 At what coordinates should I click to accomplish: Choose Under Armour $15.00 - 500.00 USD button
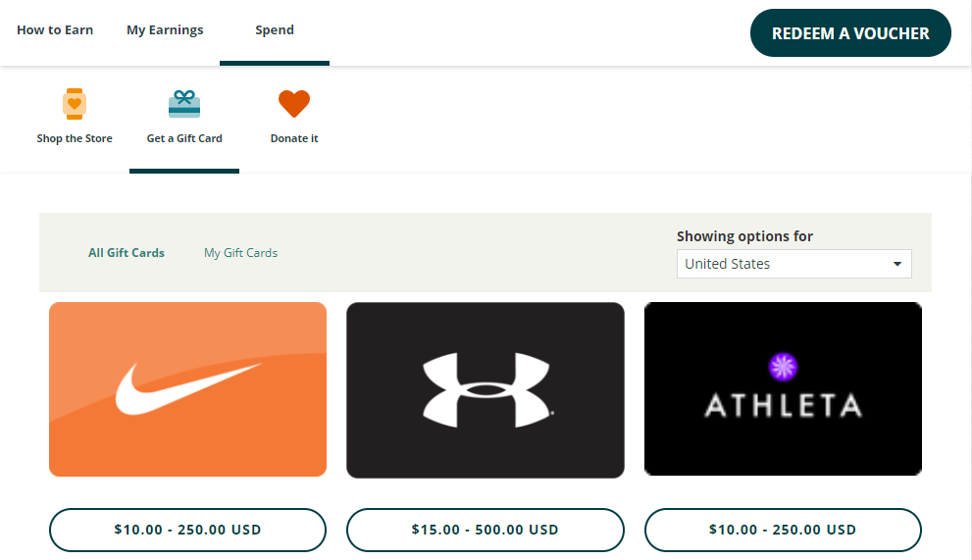click(486, 530)
